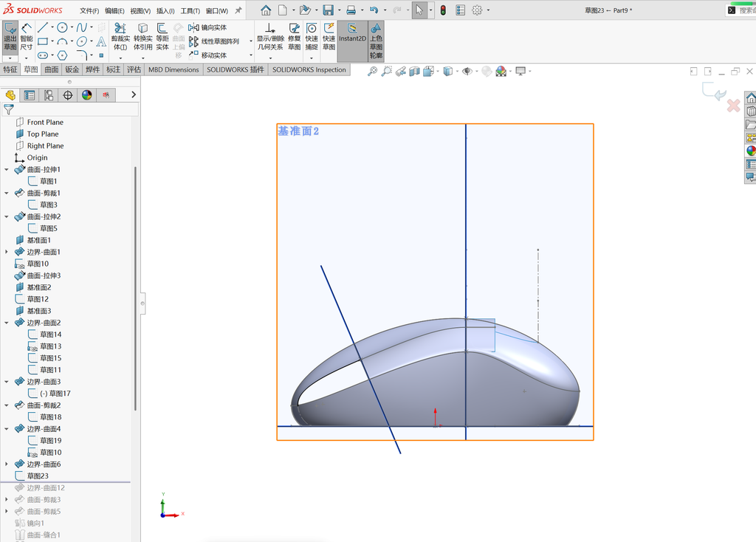Viewport: 756px width, 542px height.
Task: Expand the 边界-曲面1 tree node
Action: pyautogui.click(x=6, y=252)
